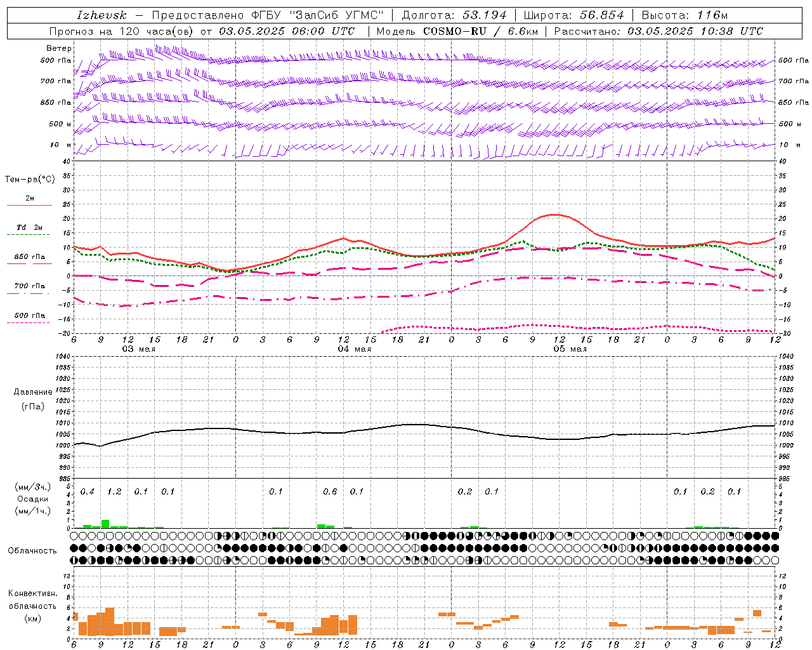Click the red 2м temperature peak on 05 мая
Image resolution: width=812 pixels, height=650 pixels.
(x=554, y=215)
